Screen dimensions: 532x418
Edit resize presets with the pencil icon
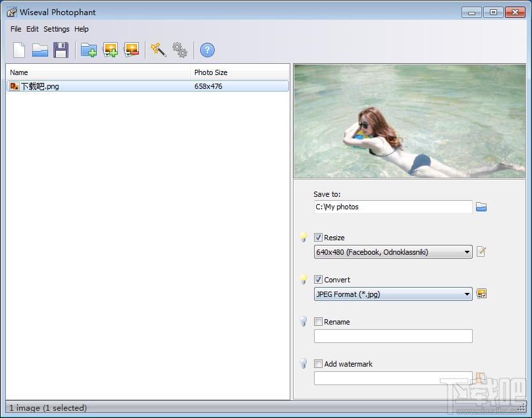pyautogui.click(x=481, y=251)
